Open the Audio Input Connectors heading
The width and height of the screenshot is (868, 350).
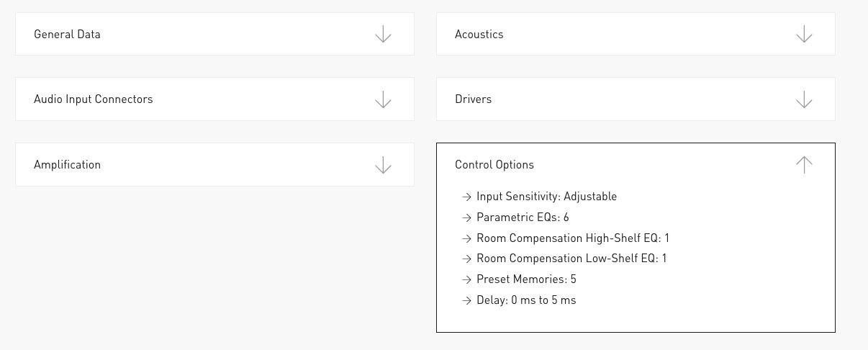pyautogui.click(x=93, y=99)
